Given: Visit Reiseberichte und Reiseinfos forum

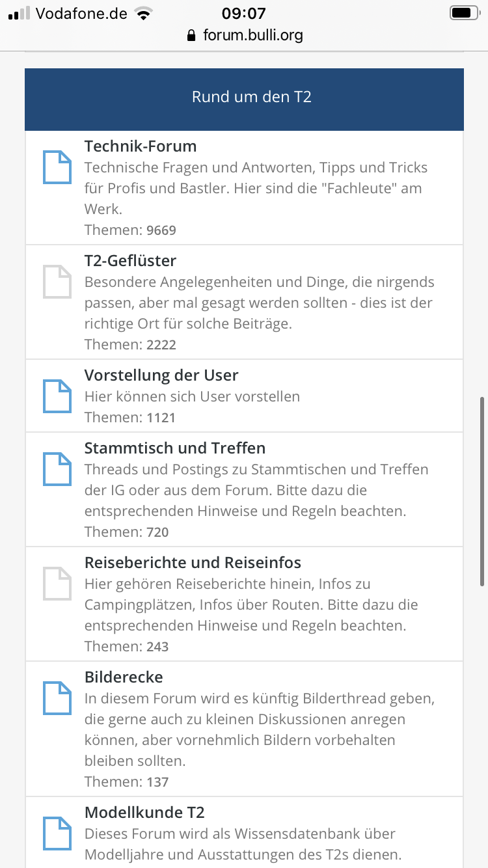Looking at the screenshot, I should tap(193, 563).
